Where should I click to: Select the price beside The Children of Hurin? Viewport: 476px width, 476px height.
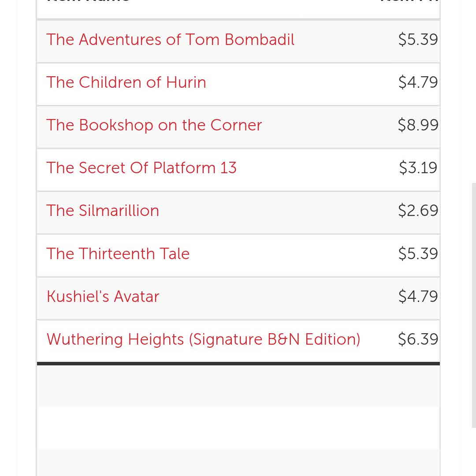(418, 82)
